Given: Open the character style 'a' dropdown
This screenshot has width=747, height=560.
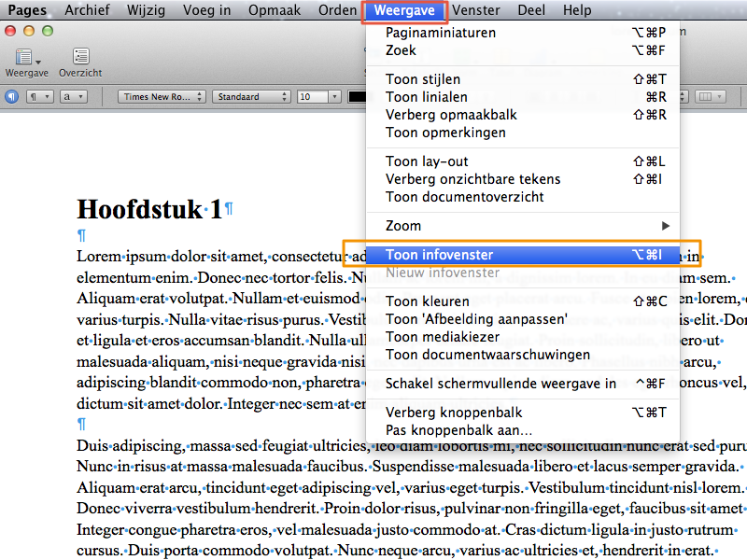Looking at the screenshot, I should [74, 97].
